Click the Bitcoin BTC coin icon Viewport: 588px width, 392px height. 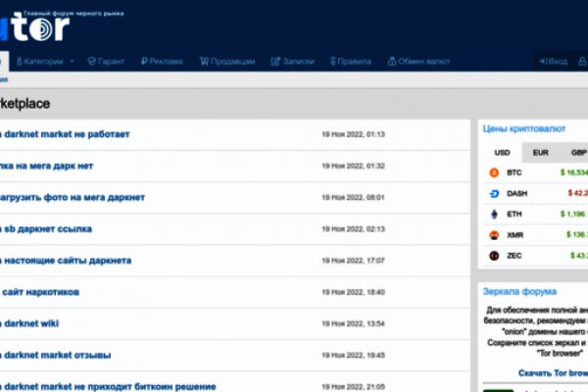coord(494,172)
